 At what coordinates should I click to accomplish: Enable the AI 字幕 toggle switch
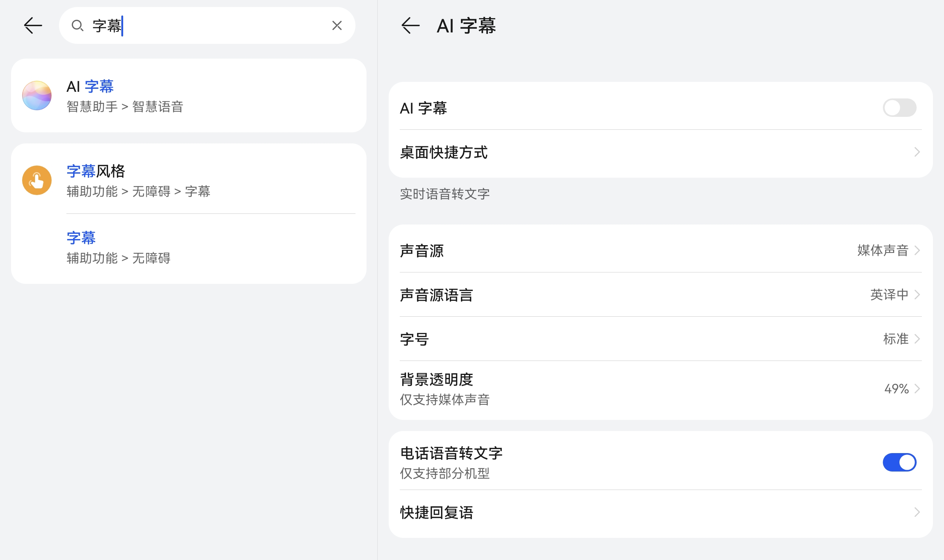click(x=899, y=108)
